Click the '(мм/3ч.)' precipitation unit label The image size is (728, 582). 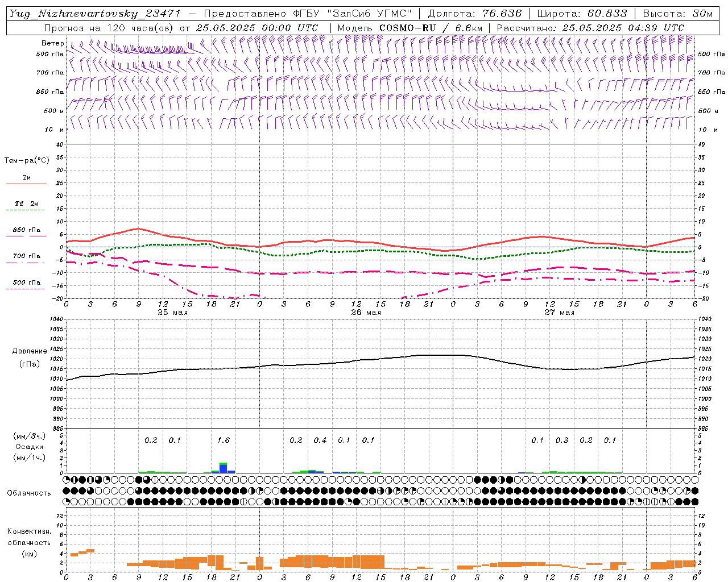pyautogui.click(x=29, y=436)
